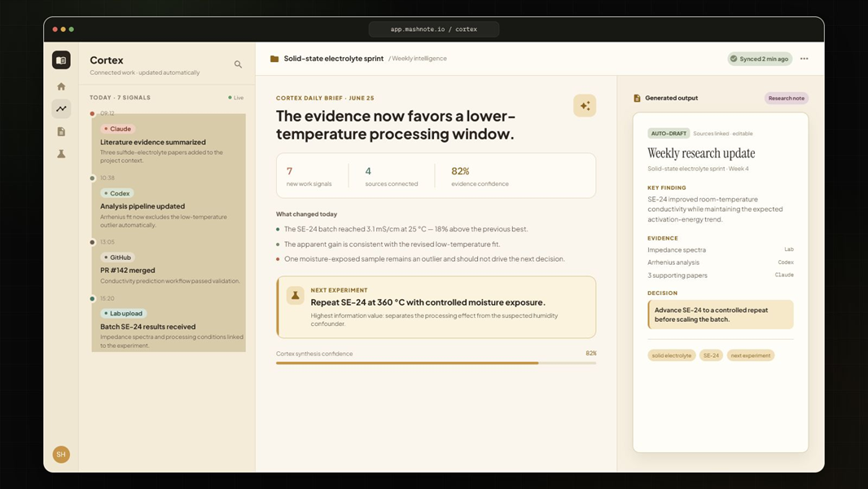
Task: Click the 82% evidence confidence stat
Action: 480,177
